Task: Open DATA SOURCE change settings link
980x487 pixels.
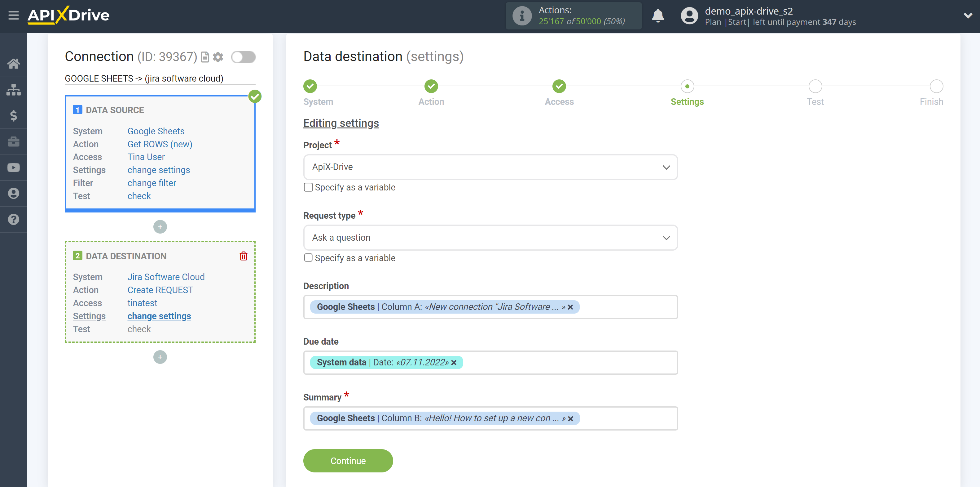Action: pos(158,170)
